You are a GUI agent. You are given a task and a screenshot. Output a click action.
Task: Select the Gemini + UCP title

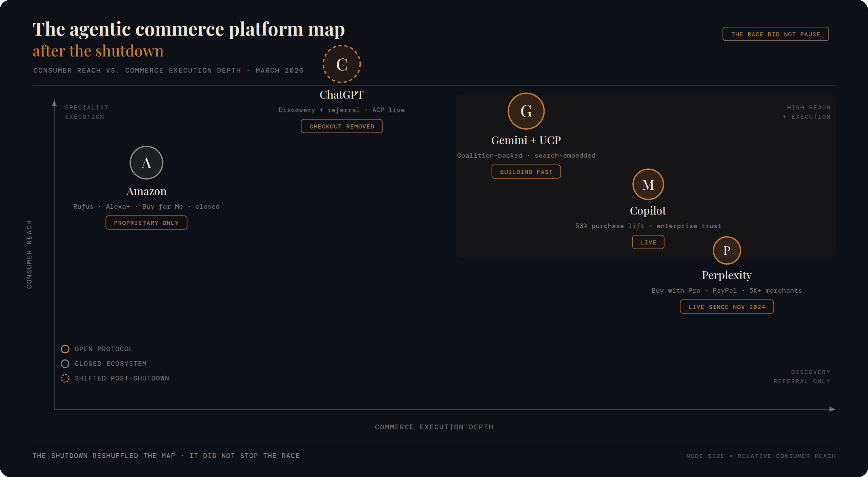(526, 140)
